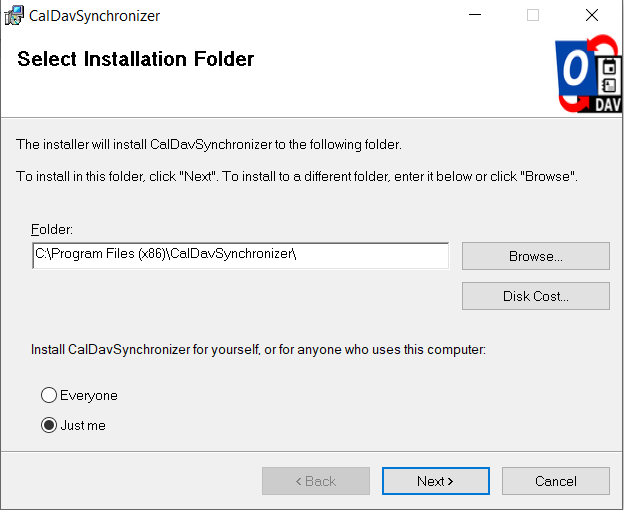Click the install-for-yourself-or-anyone instruction text
The width and height of the screenshot is (624, 510).
(x=258, y=349)
